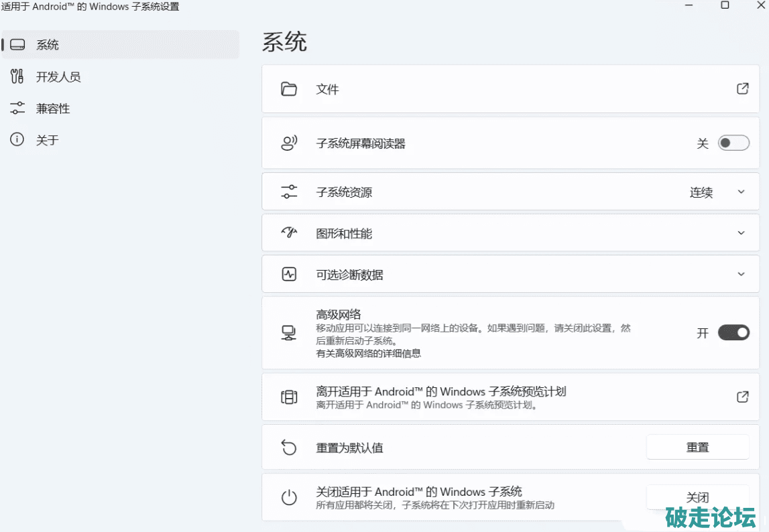Expand the 可选诊断数据 section

click(x=741, y=274)
